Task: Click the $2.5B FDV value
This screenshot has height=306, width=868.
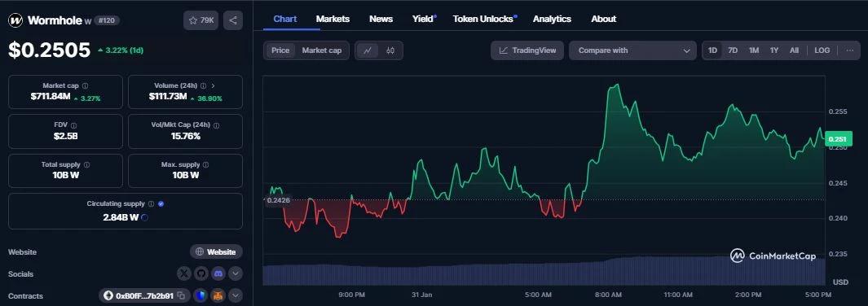Action: tap(65, 136)
